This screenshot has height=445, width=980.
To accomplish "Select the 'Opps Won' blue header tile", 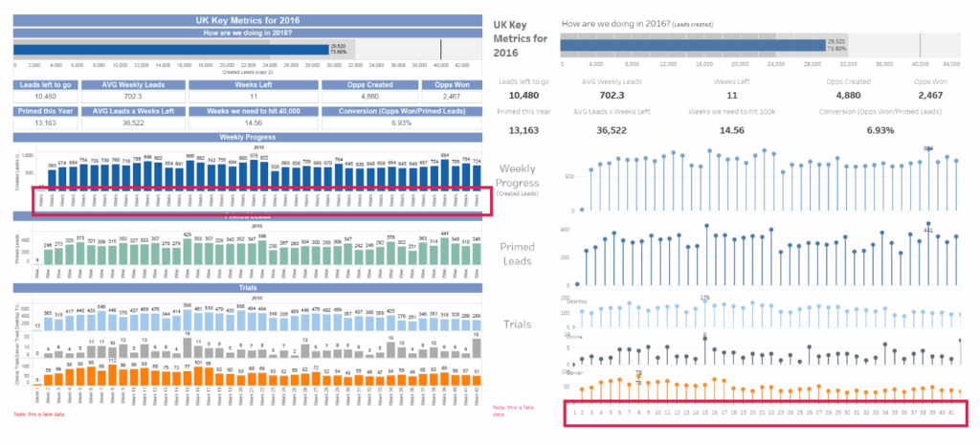I will pyautogui.click(x=454, y=85).
